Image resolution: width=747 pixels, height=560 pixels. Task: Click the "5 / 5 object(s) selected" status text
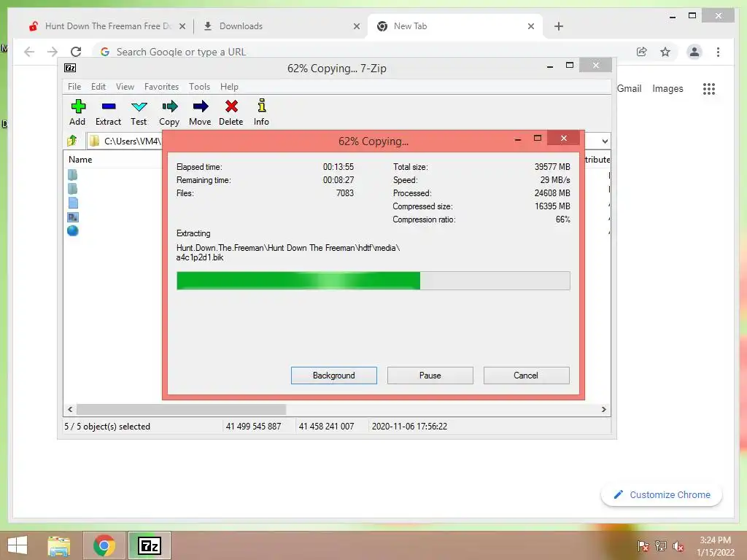click(x=107, y=427)
